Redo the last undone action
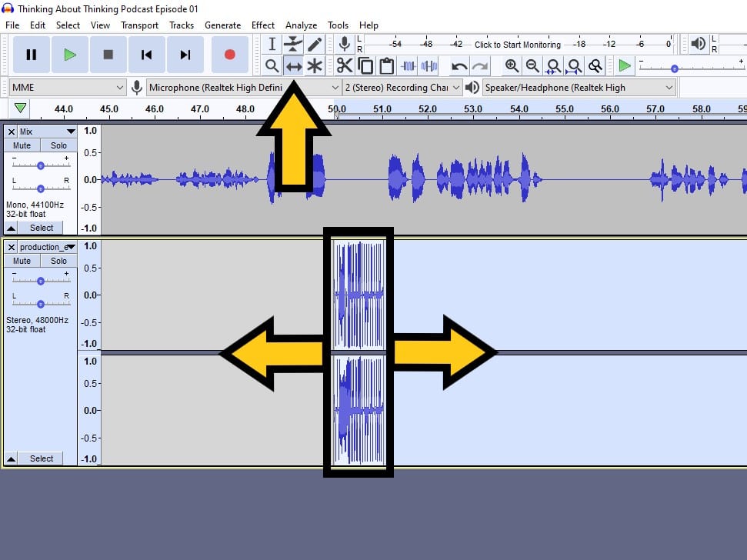 (x=480, y=65)
